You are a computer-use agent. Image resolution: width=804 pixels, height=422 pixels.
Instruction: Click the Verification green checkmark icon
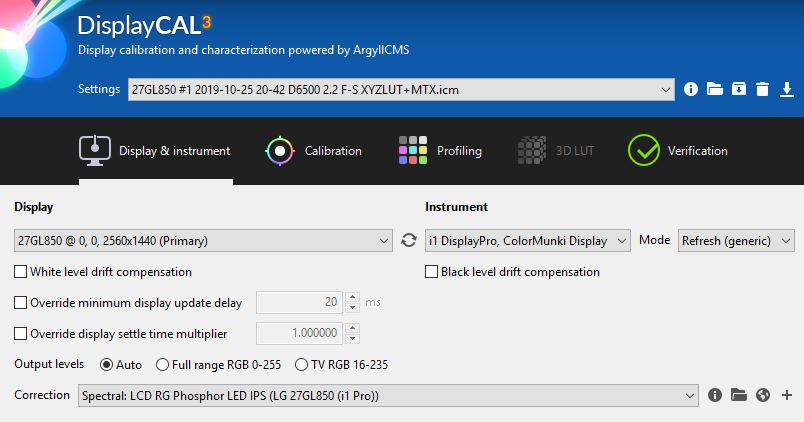(644, 150)
